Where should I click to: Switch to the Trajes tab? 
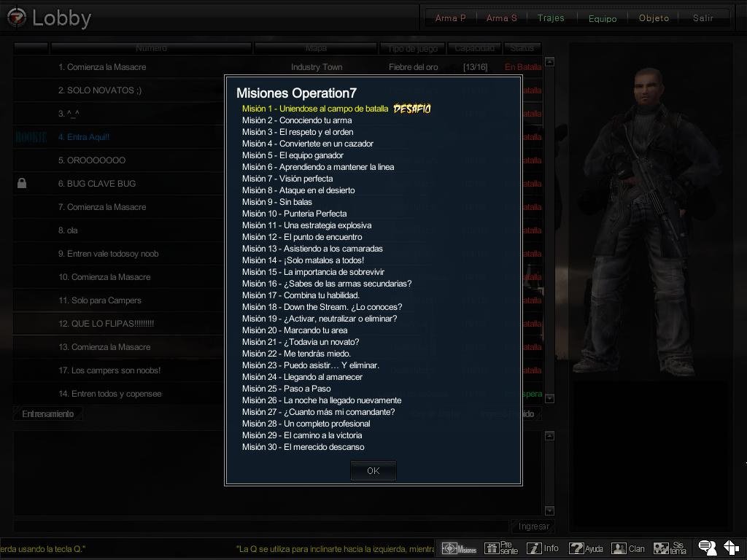point(551,18)
